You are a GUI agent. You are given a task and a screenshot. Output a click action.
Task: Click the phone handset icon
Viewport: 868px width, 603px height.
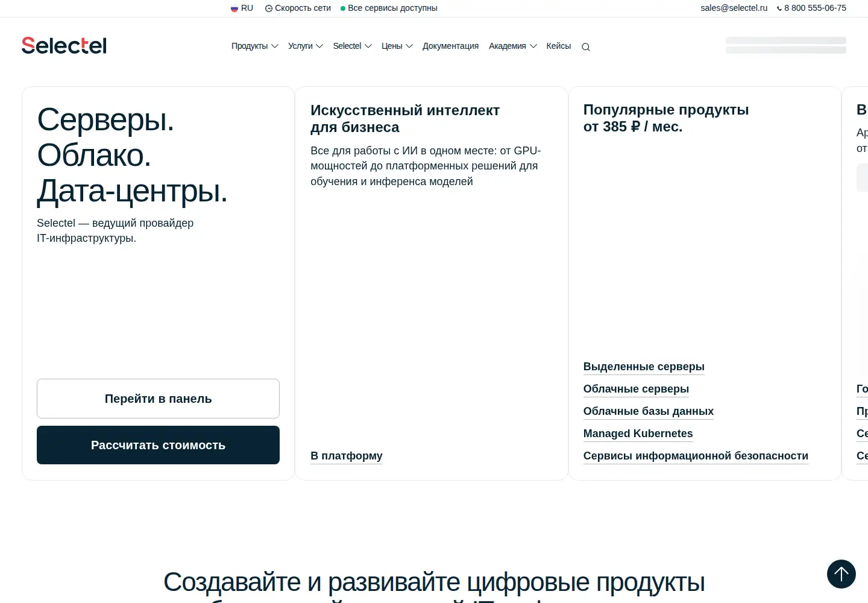779,8
